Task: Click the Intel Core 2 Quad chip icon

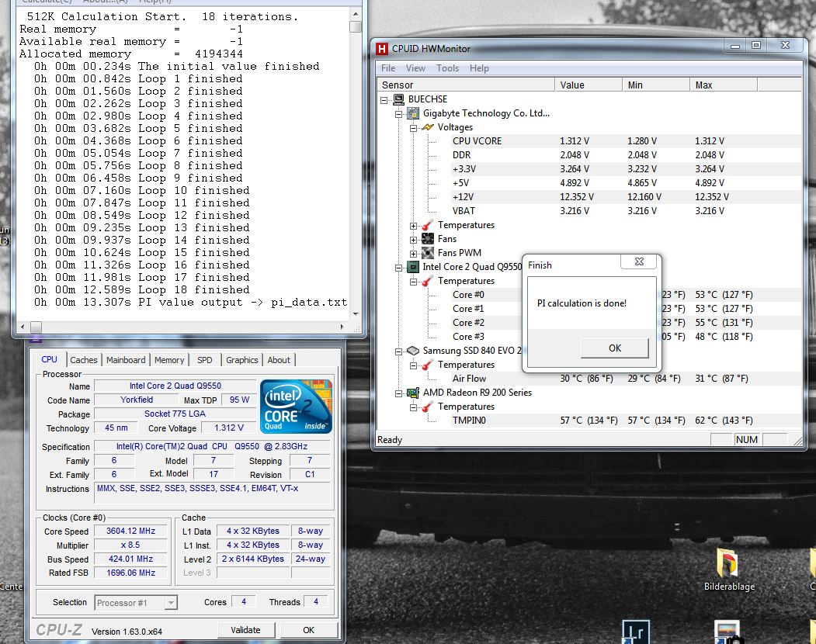Action: tap(413, 267)
